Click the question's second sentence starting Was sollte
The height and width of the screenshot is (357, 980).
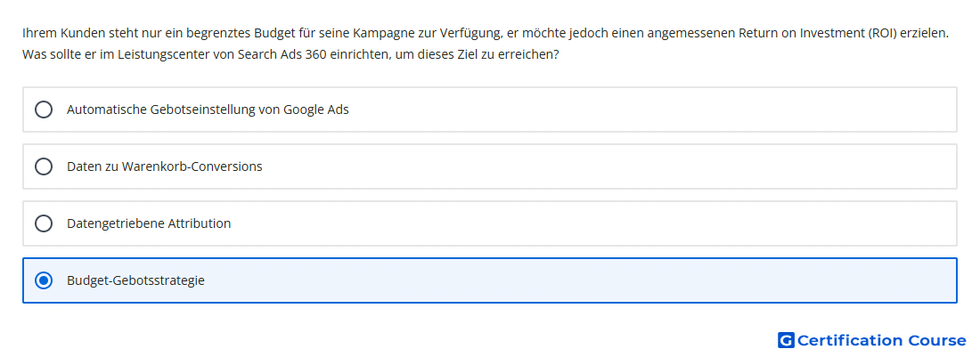click(x=290, y=54)
